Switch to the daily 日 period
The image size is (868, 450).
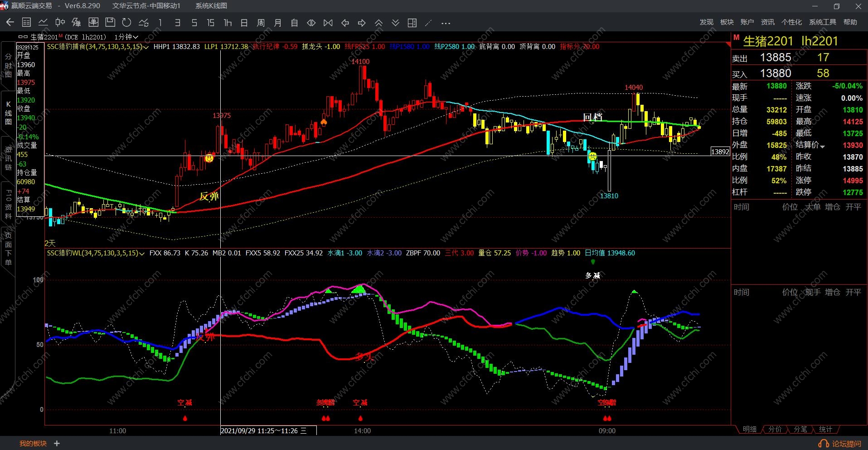coord(244,23)
